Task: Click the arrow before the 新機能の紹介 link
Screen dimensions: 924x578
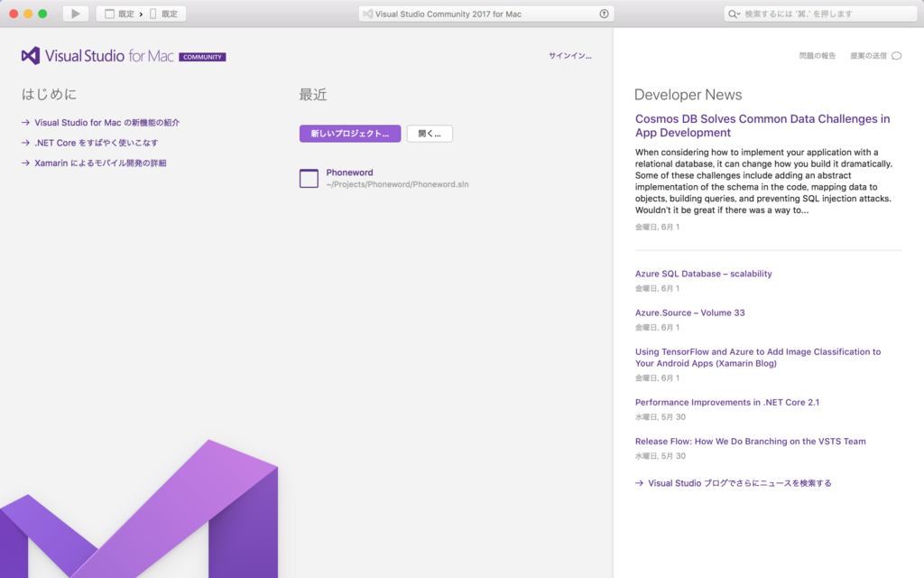Action: [x=25, y=123]
